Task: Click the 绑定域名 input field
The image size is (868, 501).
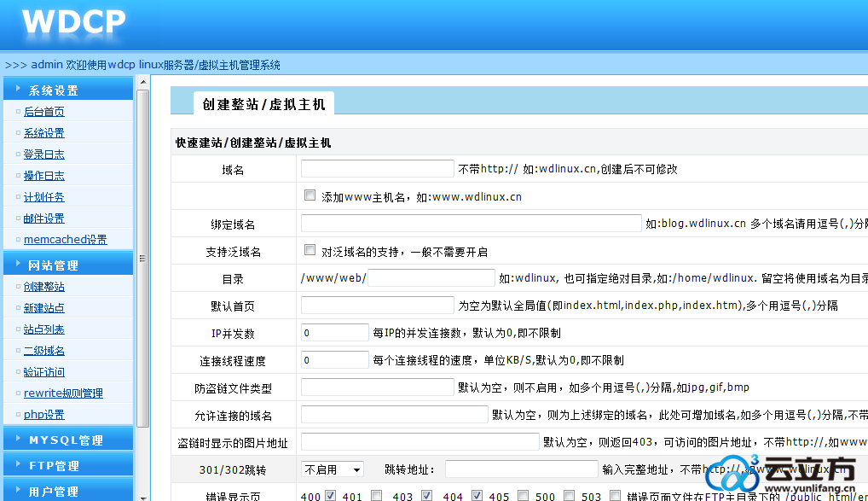Action: [471, 223]
